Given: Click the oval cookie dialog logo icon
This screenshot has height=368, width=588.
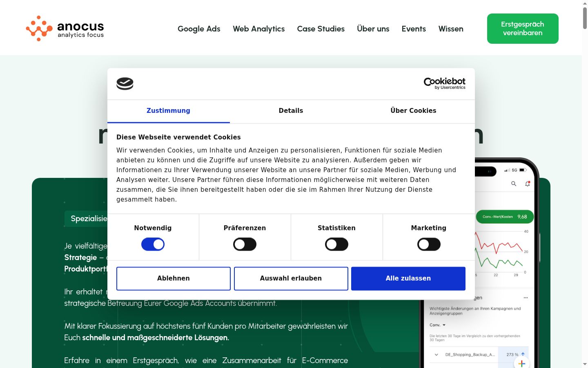Looking at the screenshot, I should click(x=125, y=84).
